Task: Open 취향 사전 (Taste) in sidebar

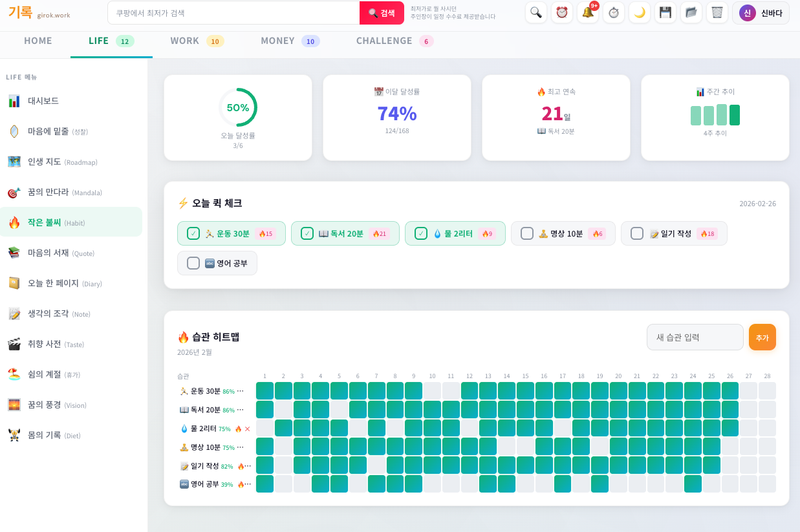Action: pos(71,344)
